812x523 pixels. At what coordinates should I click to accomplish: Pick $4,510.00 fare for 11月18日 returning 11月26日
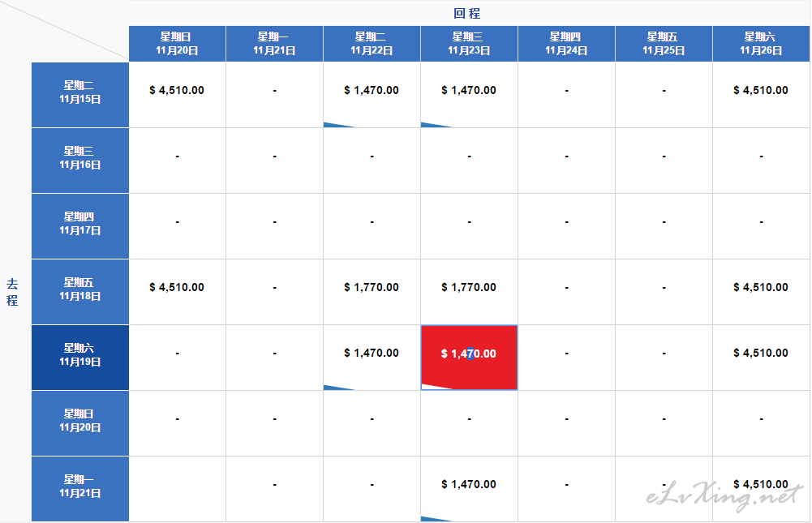pyautogui.click(x=761, y=292)
